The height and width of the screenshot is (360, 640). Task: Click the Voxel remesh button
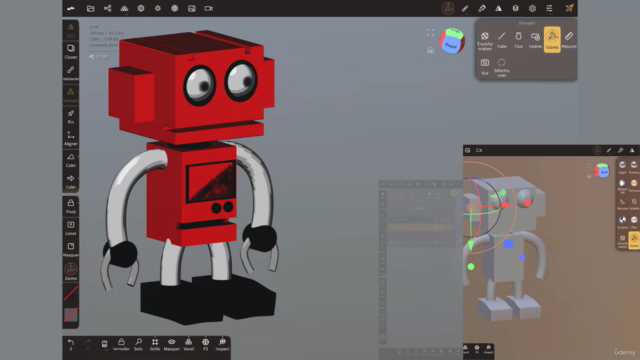click(189, 344)
